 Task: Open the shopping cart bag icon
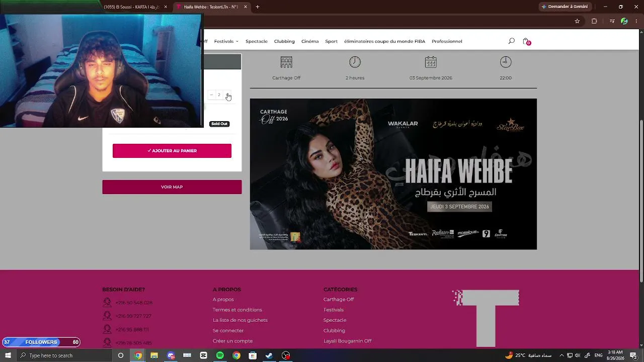click(526, 41)
